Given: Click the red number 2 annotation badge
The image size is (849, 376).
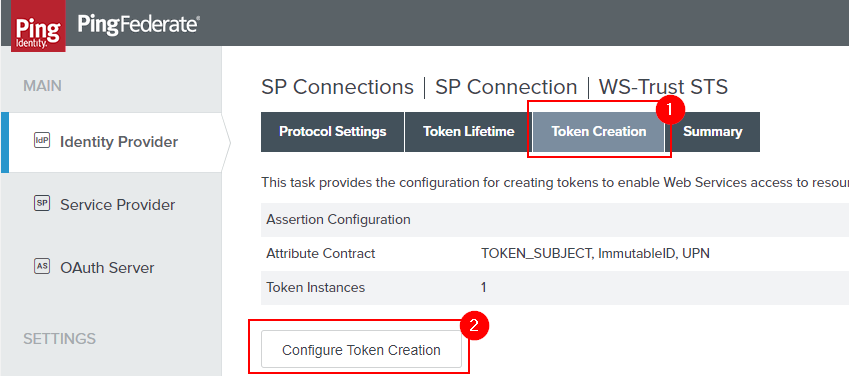Looking at the screenshot, I should (474, 325).
